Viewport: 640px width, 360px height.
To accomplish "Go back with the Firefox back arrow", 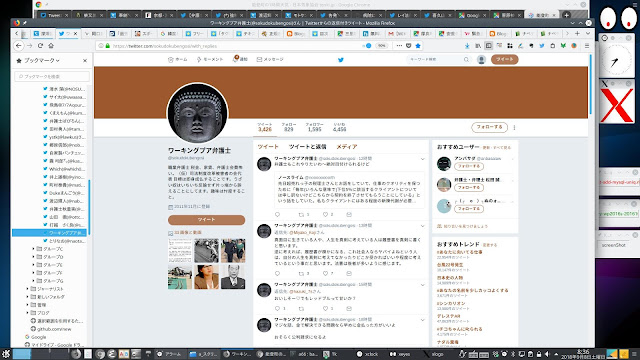I will click(x=19, y=46).
